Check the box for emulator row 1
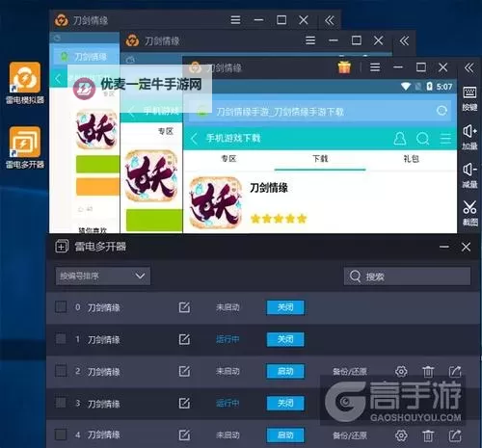 coord(61,339)
